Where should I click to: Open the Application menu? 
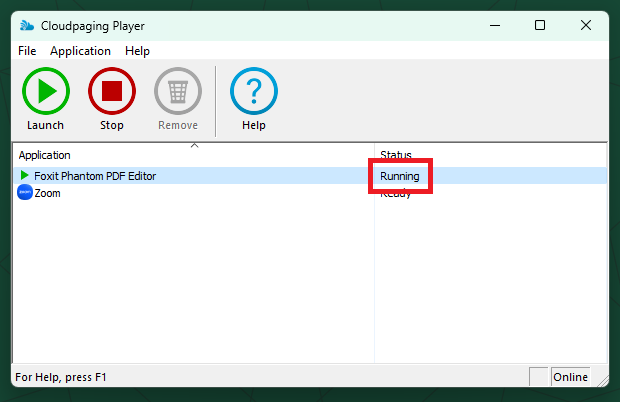coord(80,51)
